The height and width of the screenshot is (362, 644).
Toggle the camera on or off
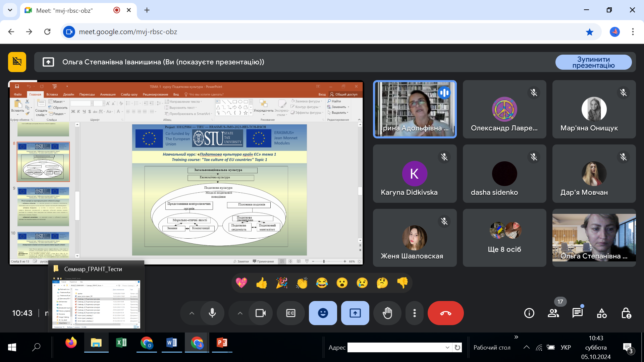point(261,313)
